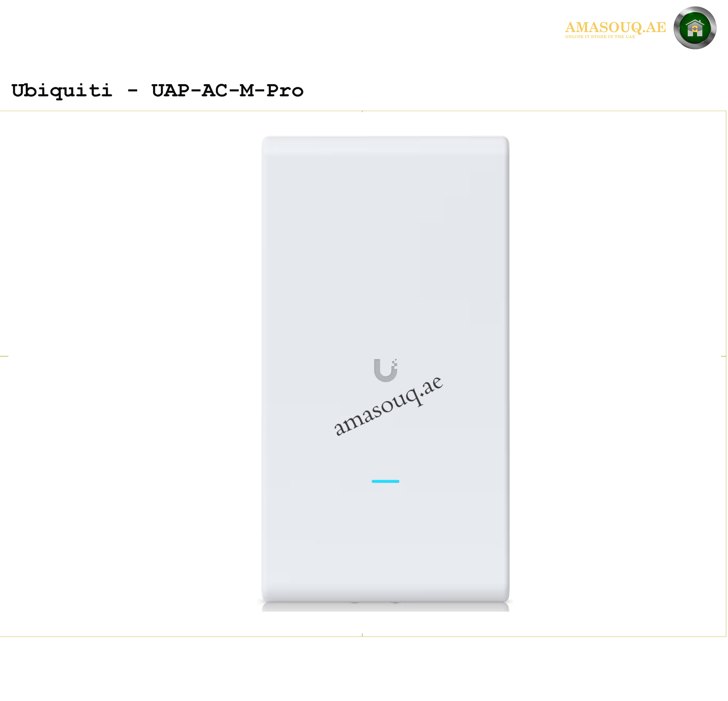Viewport: 728px width, 701px height.
Task: Click the blue LED indicator bar
Action: point(385,481)
